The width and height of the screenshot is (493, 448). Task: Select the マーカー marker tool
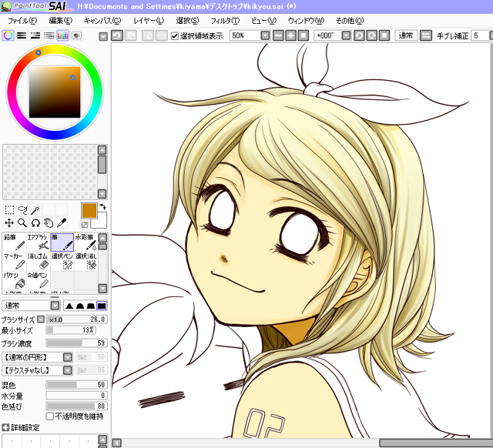pos(15,261)
